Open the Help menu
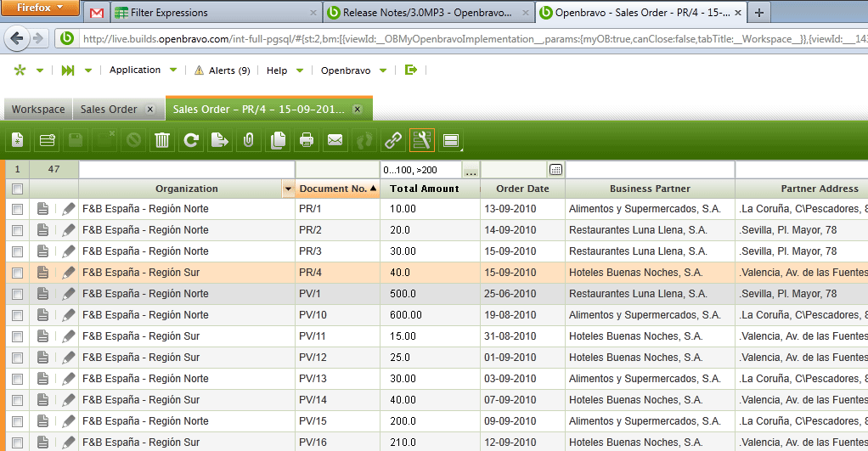Image resolution: width=868 pixels, height=451 pixels. (277, 70)
